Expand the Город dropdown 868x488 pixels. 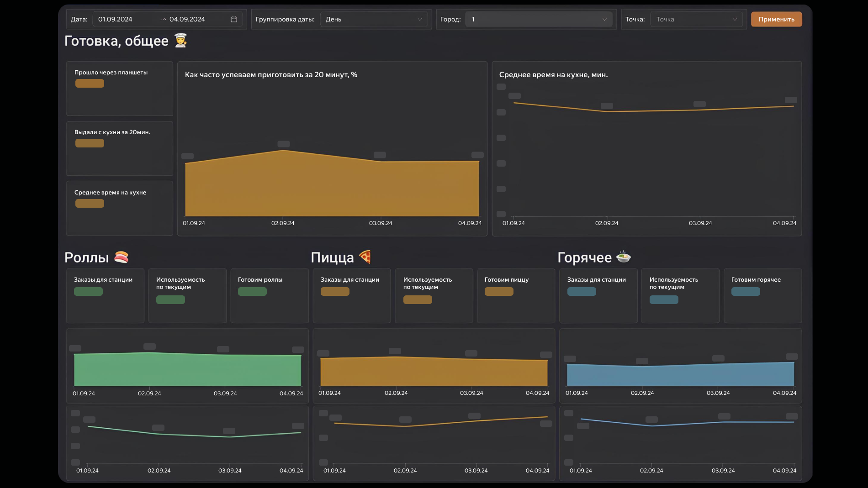539,19
